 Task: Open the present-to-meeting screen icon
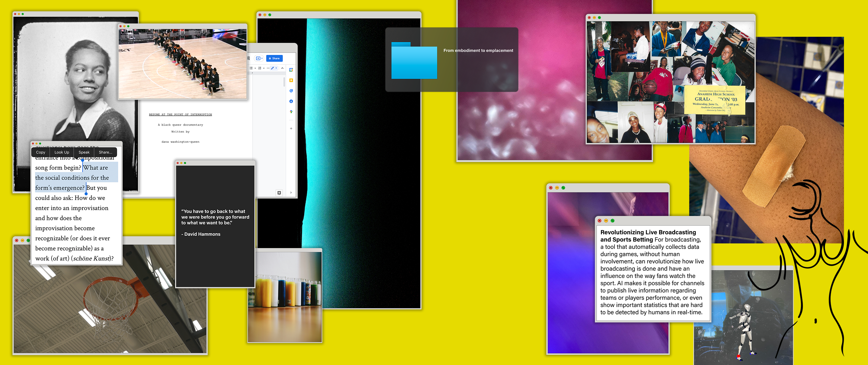pos(258,58)
